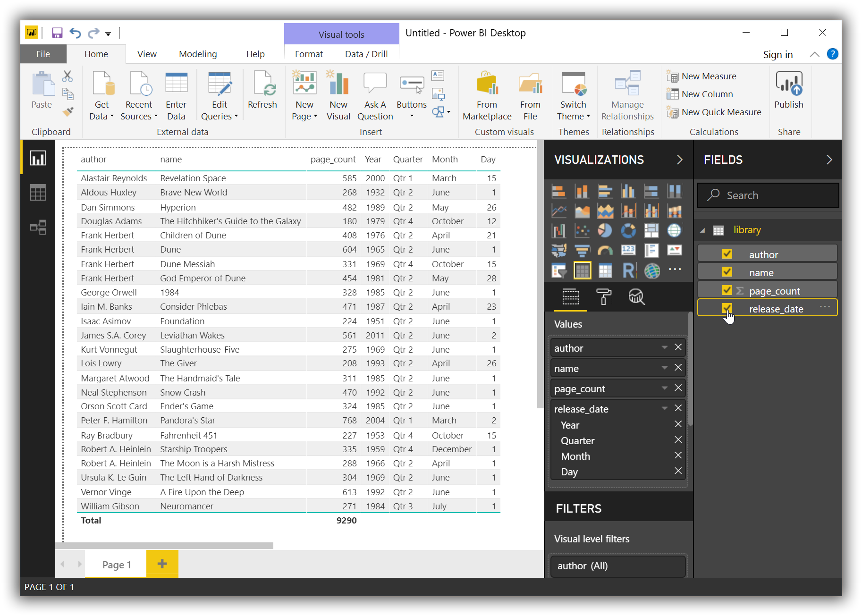Click the New Measure button

(x=702, y=76)
